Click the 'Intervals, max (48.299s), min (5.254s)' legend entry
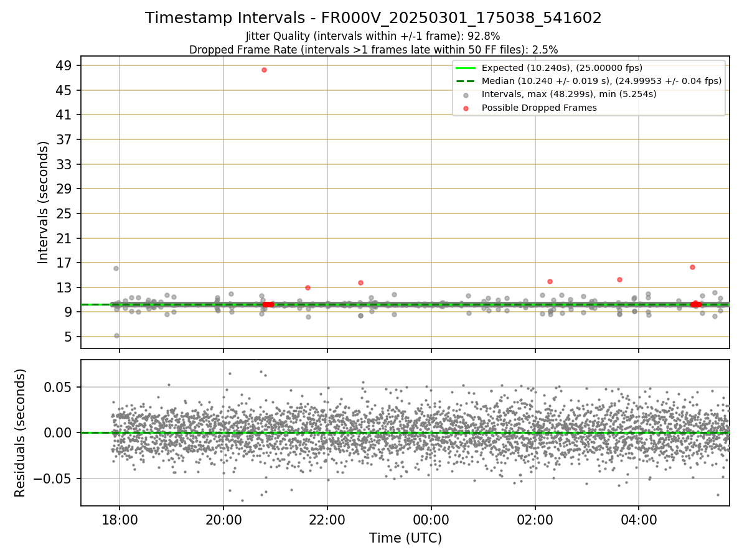The width and height of the screenshot is (747, 560). point(569,94)
